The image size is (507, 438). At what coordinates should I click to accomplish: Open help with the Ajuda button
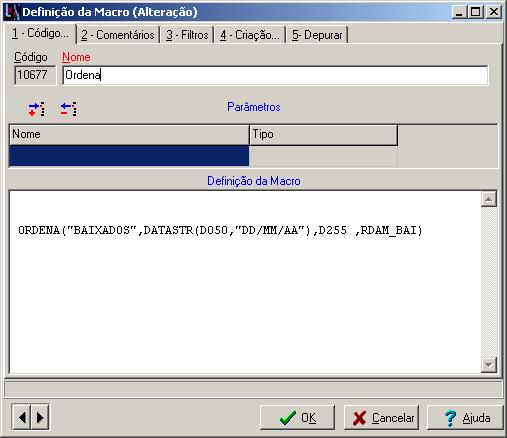pos(465,418)
